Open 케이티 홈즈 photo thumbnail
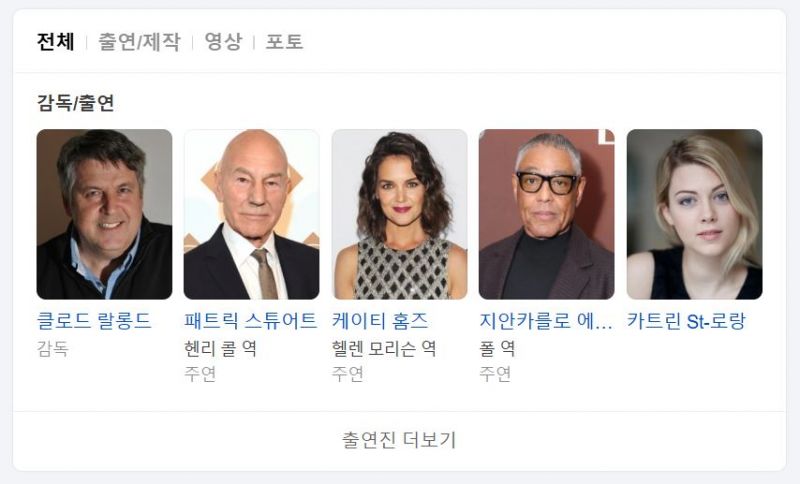The image size is (800, 484). point(399,214)
